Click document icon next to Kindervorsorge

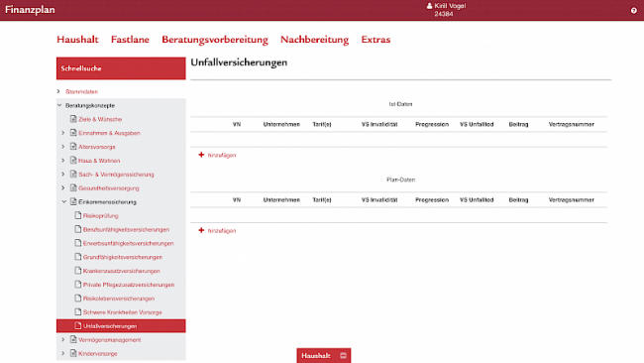73,353
